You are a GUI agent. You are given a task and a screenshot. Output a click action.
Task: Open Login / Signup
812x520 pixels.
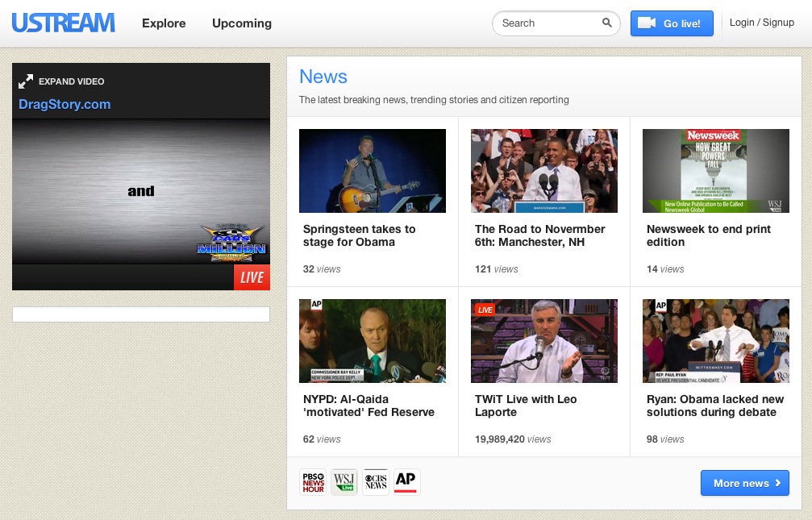(x=760, y=23)
